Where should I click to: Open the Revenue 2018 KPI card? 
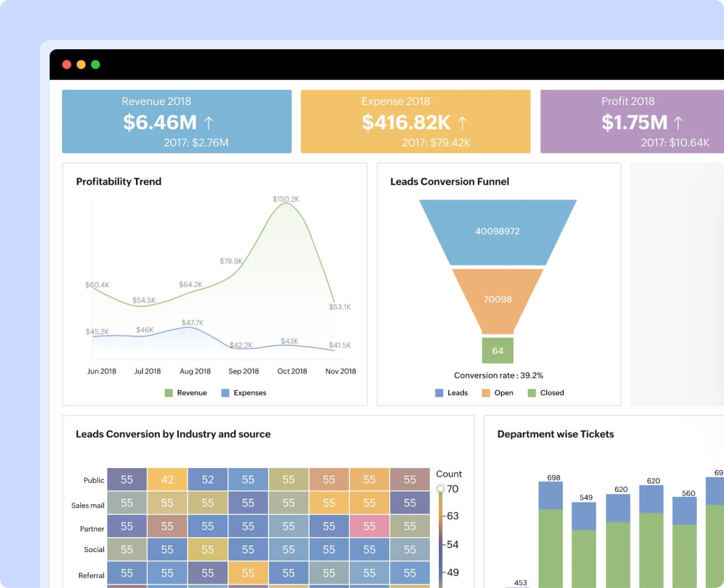click(177, 121)
